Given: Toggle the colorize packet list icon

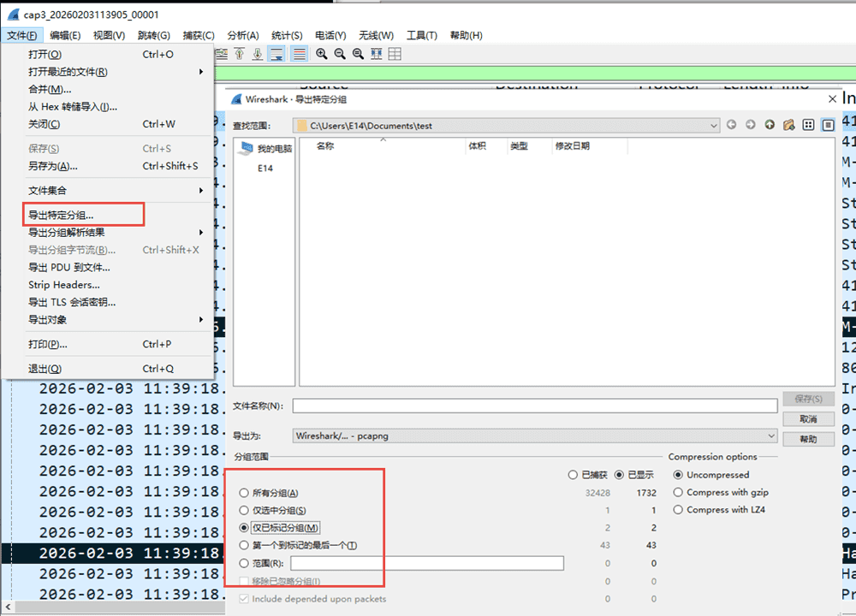Looking at the screenshot, I should click(300, 54).
